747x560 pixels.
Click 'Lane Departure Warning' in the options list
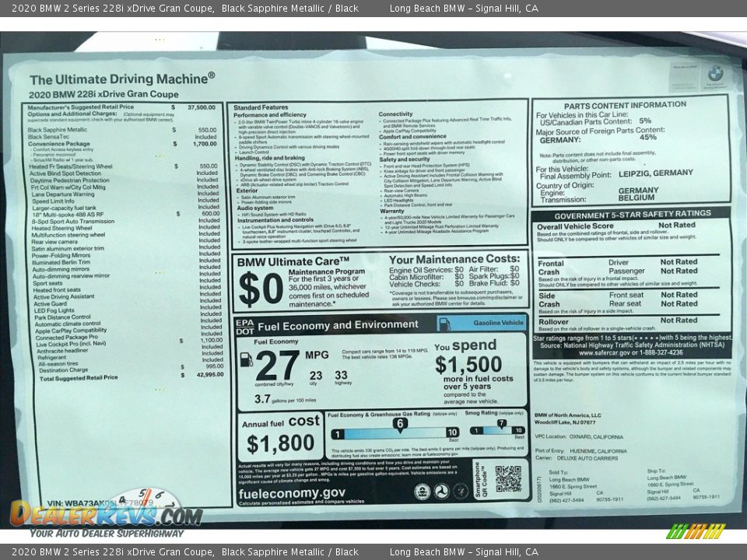click(x=63, y=194)
